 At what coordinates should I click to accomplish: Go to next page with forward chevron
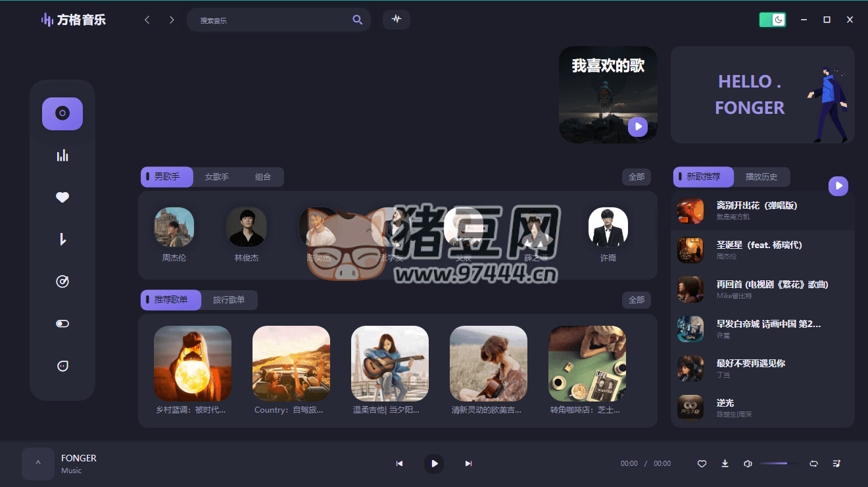point(172,20)
